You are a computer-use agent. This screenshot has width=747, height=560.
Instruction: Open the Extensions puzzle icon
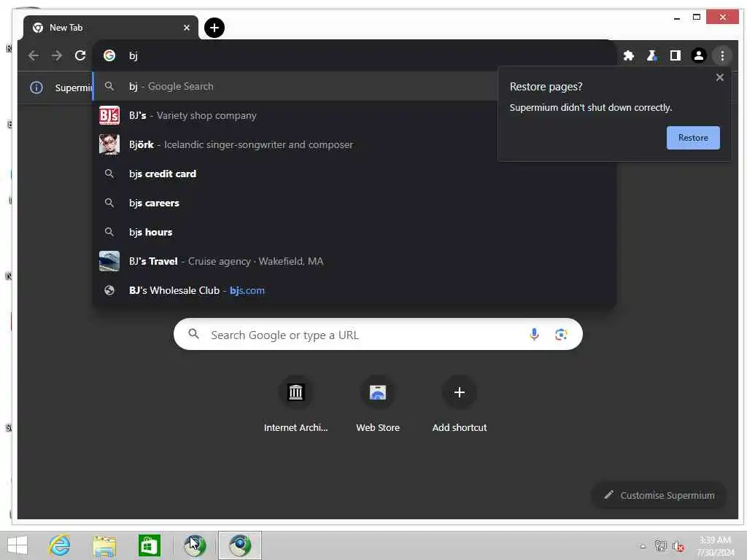pyautogui.click(x=628, y=55)
